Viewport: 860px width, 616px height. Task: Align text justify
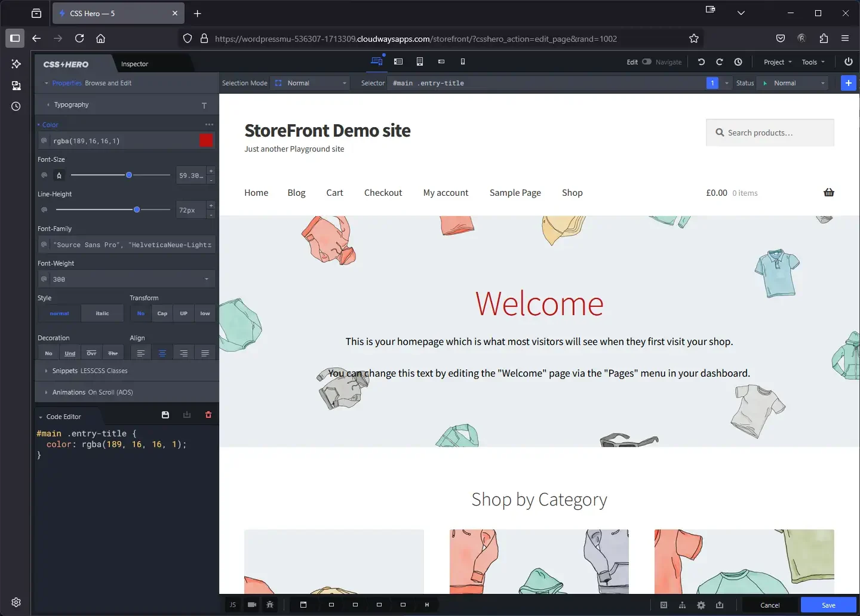coord(205,353)
